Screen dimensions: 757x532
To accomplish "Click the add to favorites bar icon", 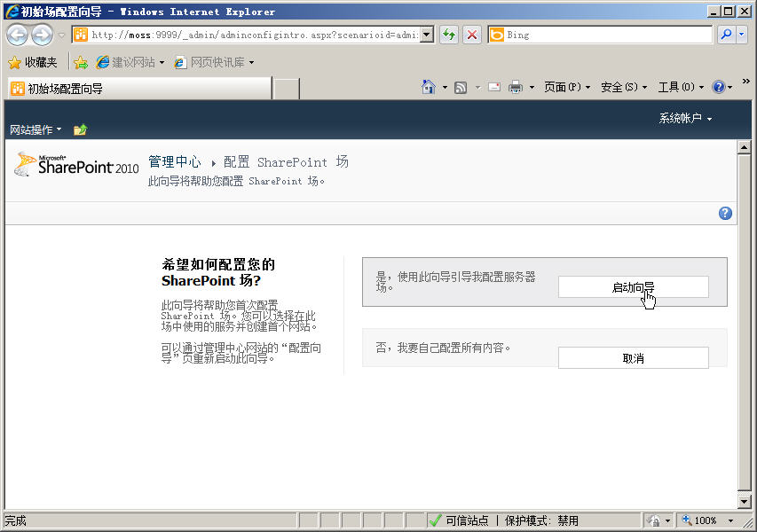I will [x=81, y=62].
